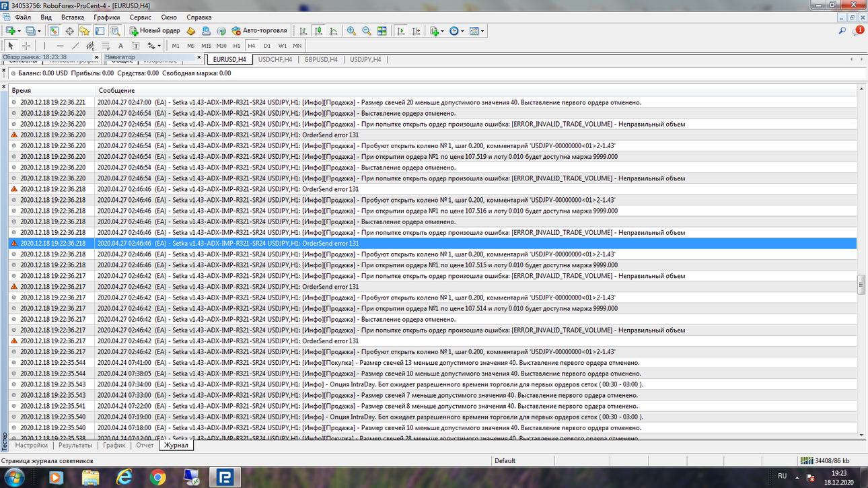Screen dimensions: 868x488
Task: Expand the periods clock dropdown arrow
Action: [x=462, y=31]
